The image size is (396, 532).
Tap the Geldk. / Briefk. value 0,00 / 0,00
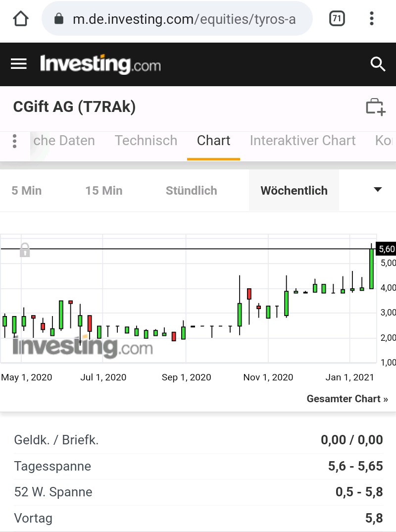coord(352,440)
